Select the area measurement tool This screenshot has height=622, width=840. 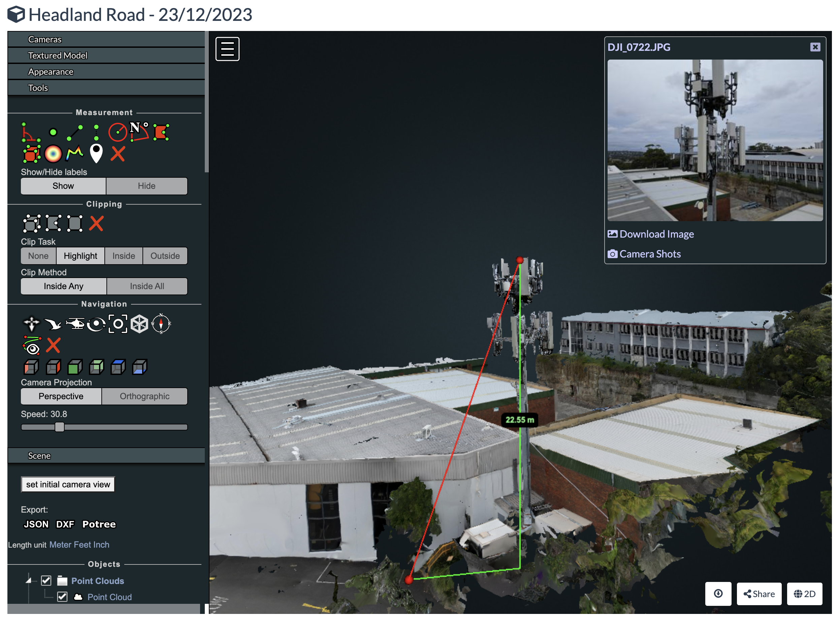click(x=161, y=133)
